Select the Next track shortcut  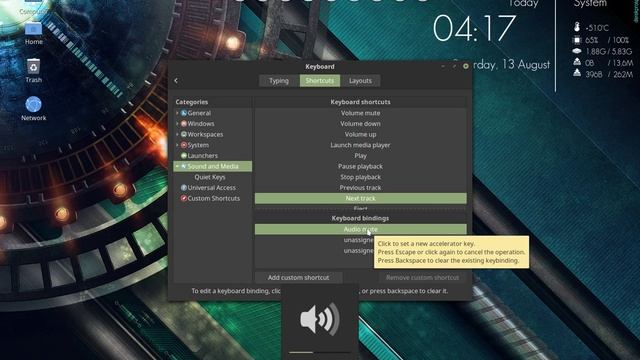click(x=360, y=198)
